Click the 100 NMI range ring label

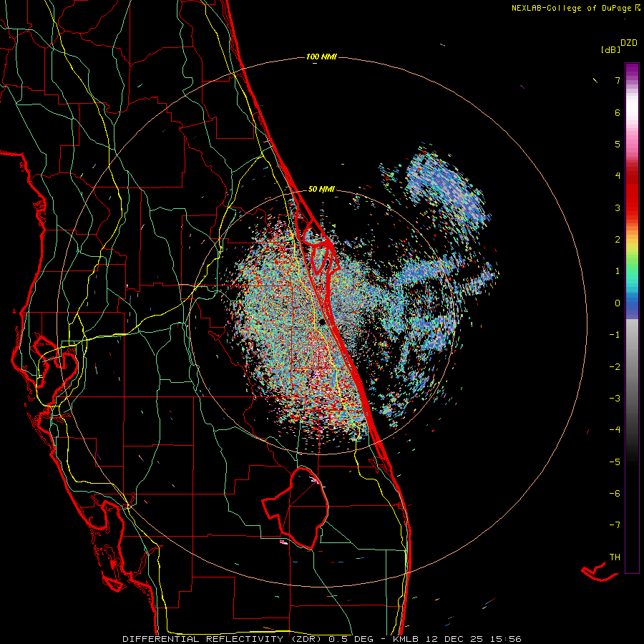pyautogui.click(x=321, y=57)
